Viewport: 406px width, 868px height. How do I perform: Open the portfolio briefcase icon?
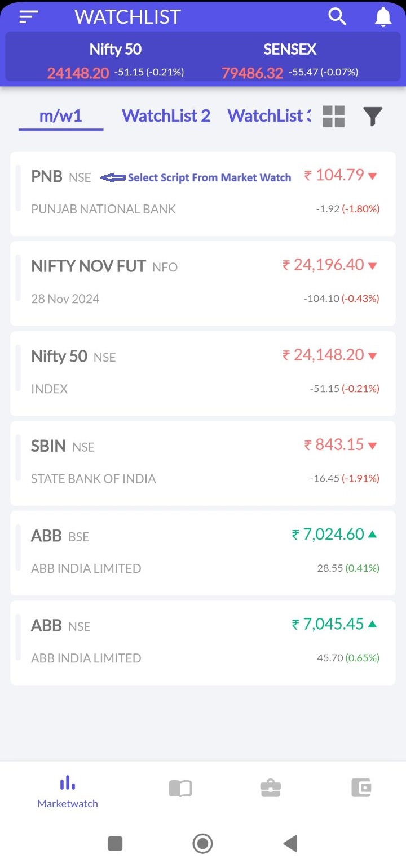(271, 788)
